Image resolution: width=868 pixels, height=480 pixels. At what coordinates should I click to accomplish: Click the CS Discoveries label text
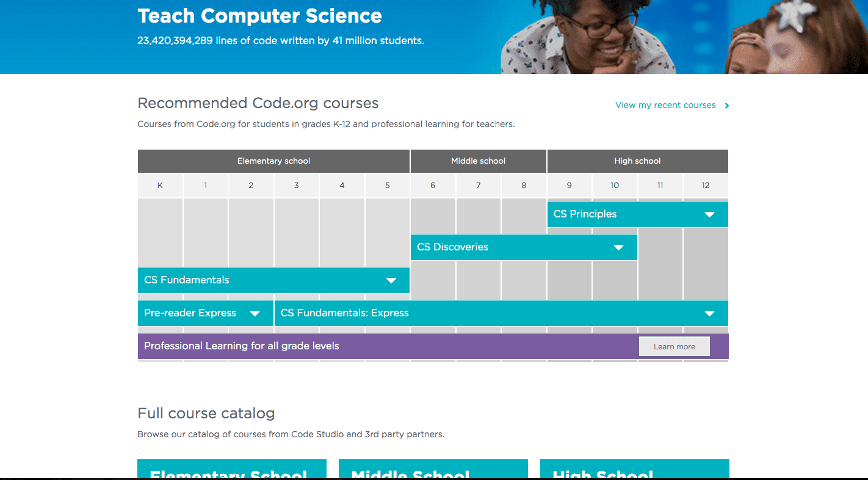tap(452, 247)
